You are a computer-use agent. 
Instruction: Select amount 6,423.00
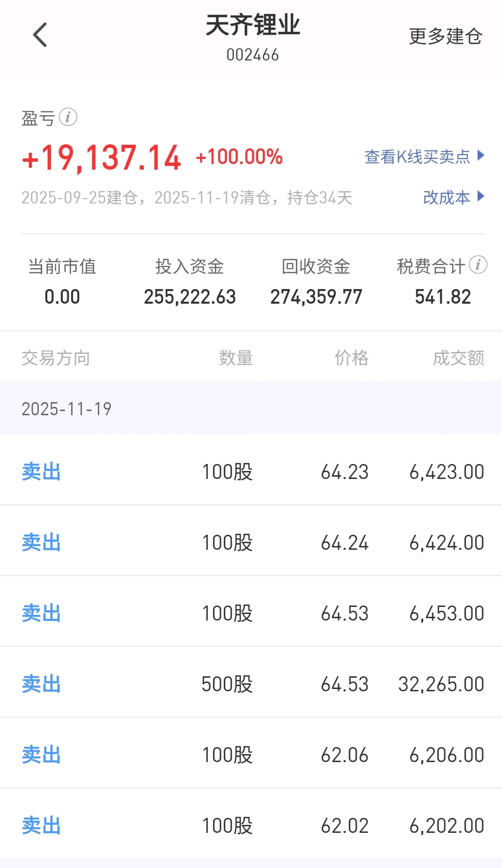[447, 472]
